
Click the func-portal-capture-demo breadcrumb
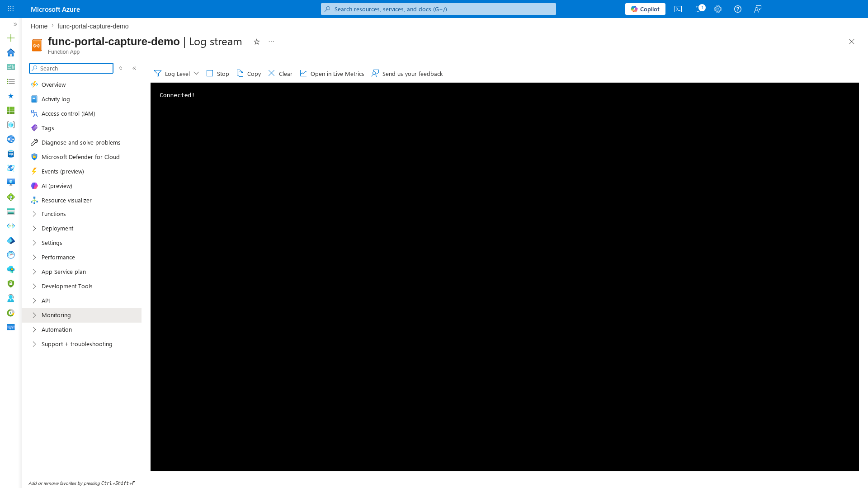pyautogui.click(x=93, y=26)
